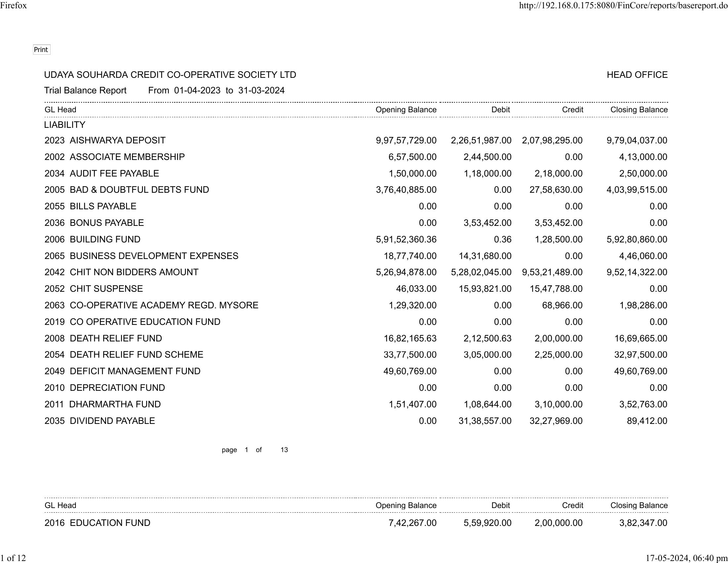Select the AISHWARYA DEPOSIT row label
The image size is (728, 563).
117,140
